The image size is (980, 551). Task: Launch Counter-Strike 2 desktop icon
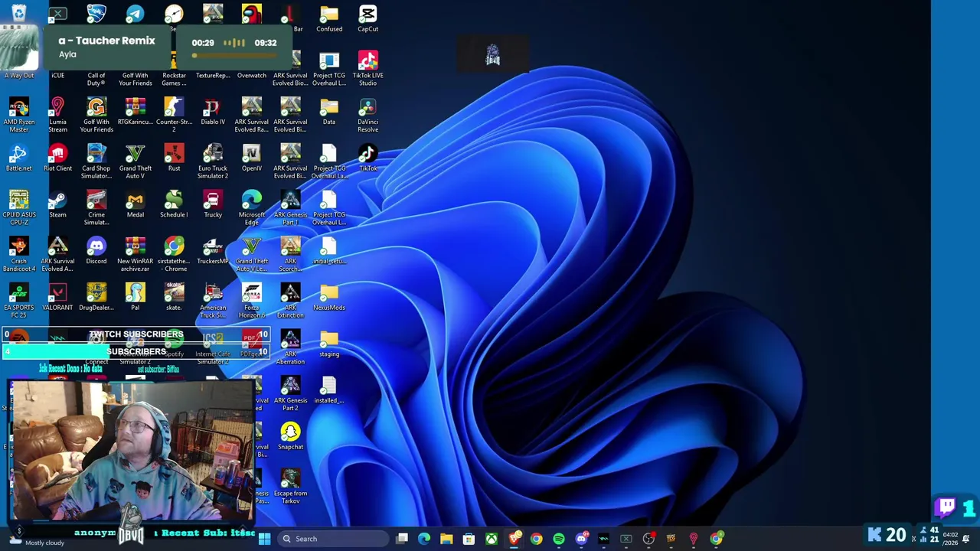(x=174, y=115)
